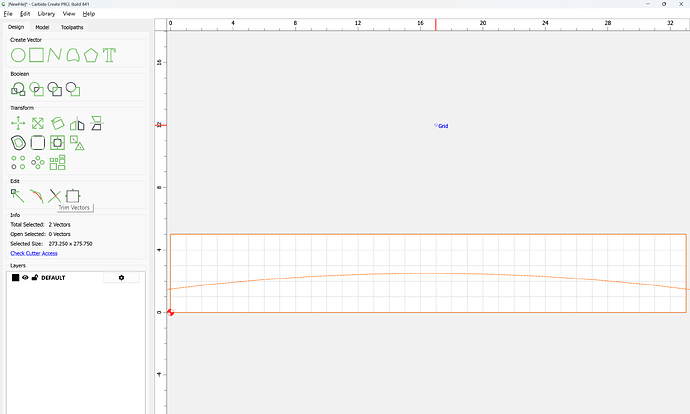Toggle the lock on DEFAULT layer
The width and height of the screenshot is (690, 414).
pos(35,278)
